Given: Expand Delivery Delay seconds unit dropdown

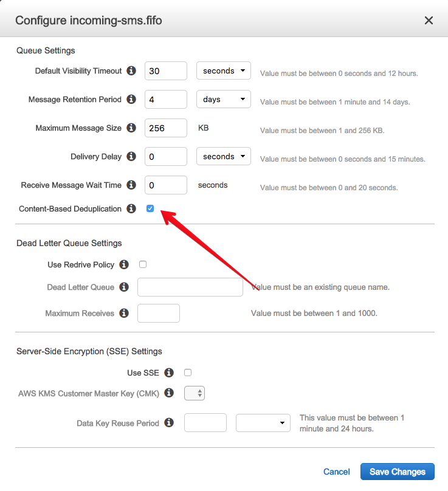Looking at the screenshot, I should (224, 156).
